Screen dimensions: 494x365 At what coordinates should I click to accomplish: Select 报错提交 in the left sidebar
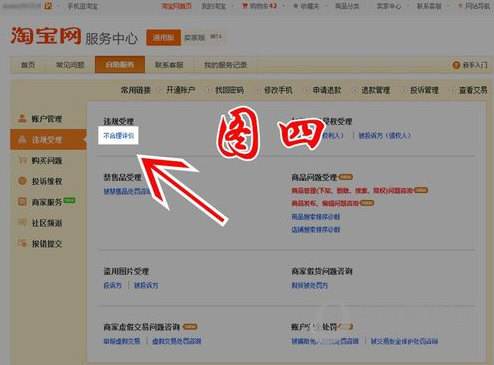pos(47,244)
